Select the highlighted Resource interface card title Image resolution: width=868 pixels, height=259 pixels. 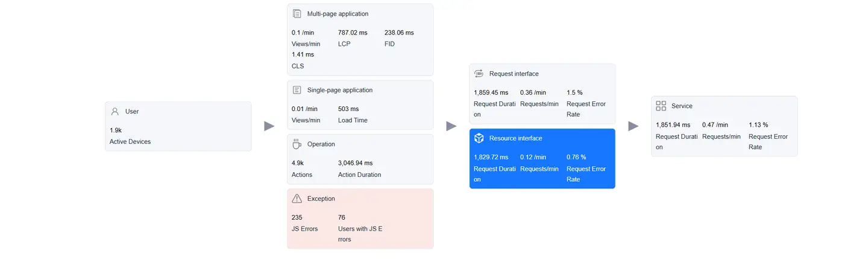coord(515,138)
